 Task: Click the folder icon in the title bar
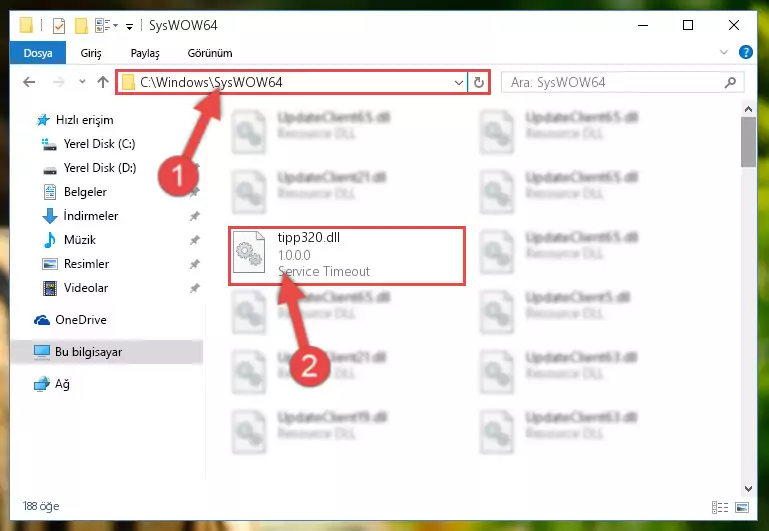pos(26,25)
